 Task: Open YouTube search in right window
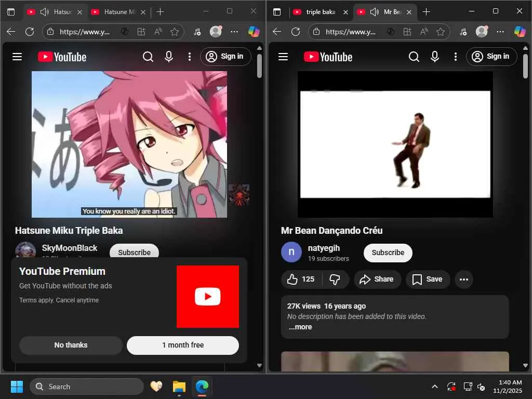click(x=414, y=57)
